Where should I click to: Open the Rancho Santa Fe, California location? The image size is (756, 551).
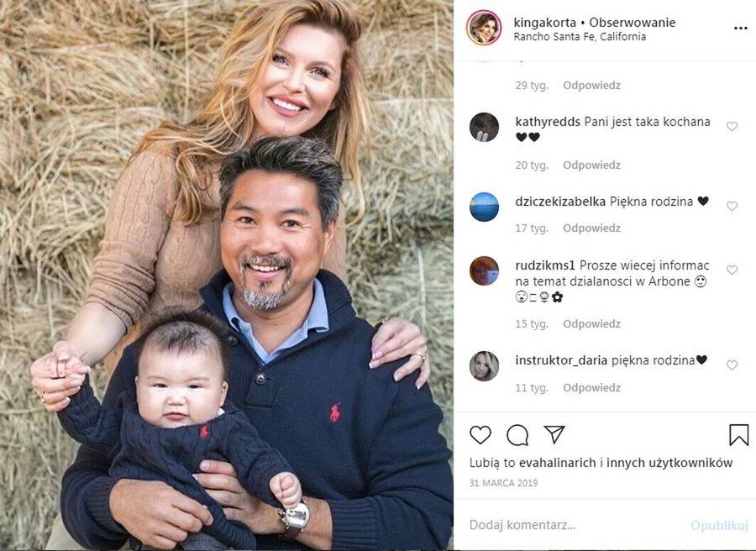click(x=580, y=37)
